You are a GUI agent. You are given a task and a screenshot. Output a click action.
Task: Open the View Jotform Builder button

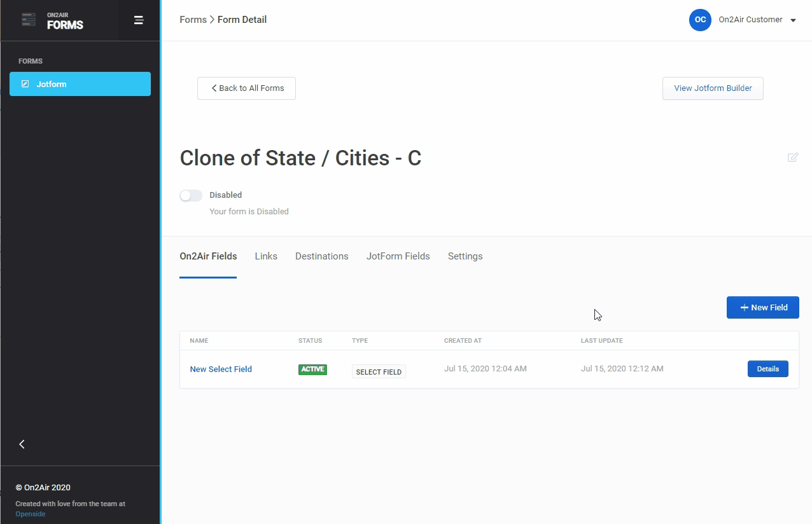[713, 88]
